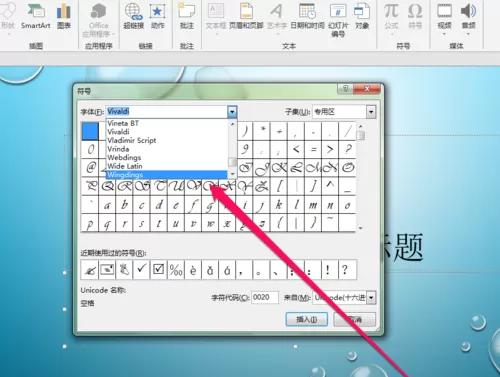Screen dimensions: 500x377
Task: Click the symbol grid scrollbar down arrow
Action: tap(360, 228)
